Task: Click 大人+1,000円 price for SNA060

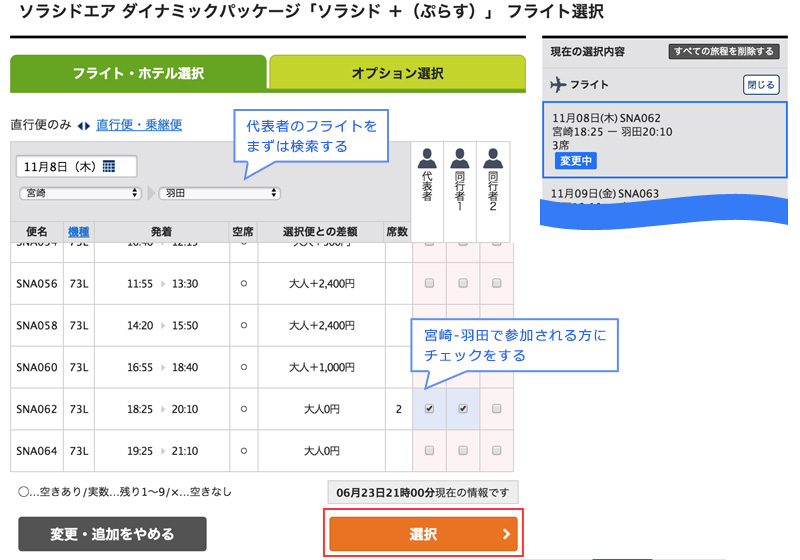Action: click(x=321, y=367)
